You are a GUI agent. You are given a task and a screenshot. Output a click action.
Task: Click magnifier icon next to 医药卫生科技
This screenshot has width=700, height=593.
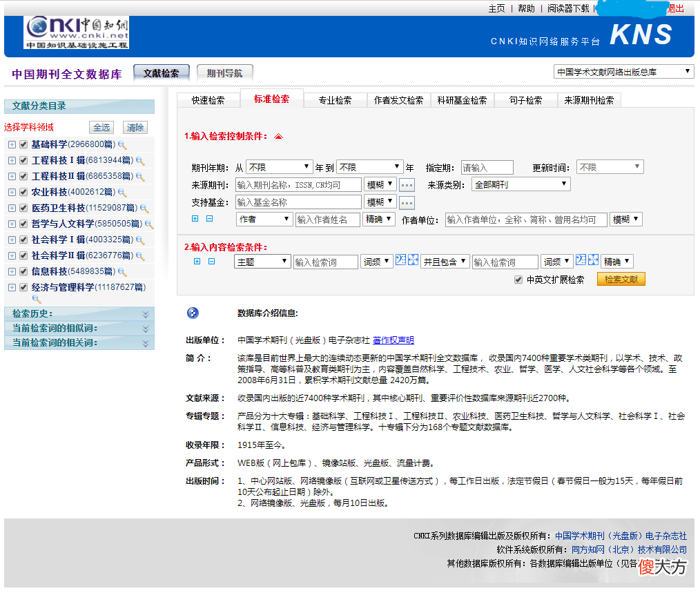point(144,208)
